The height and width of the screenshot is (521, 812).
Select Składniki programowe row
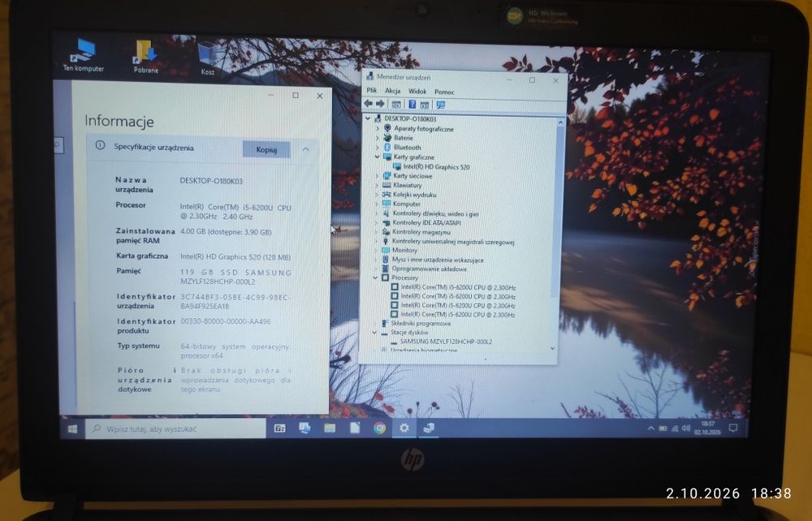click(416, 323)
